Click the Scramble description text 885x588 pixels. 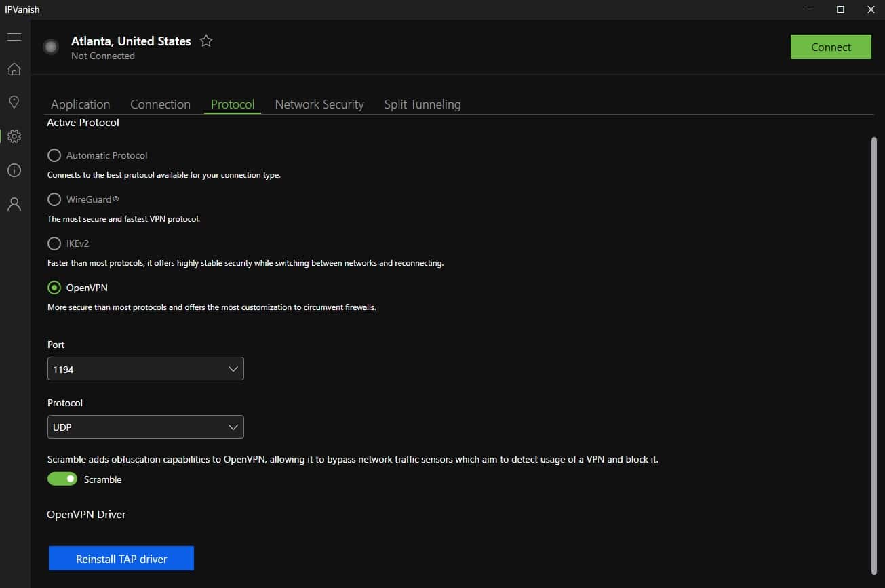coord(353,459)
